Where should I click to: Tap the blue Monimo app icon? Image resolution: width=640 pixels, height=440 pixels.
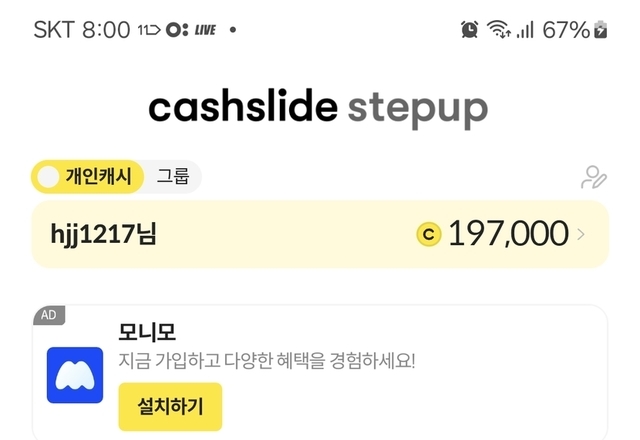pos(75,375)
